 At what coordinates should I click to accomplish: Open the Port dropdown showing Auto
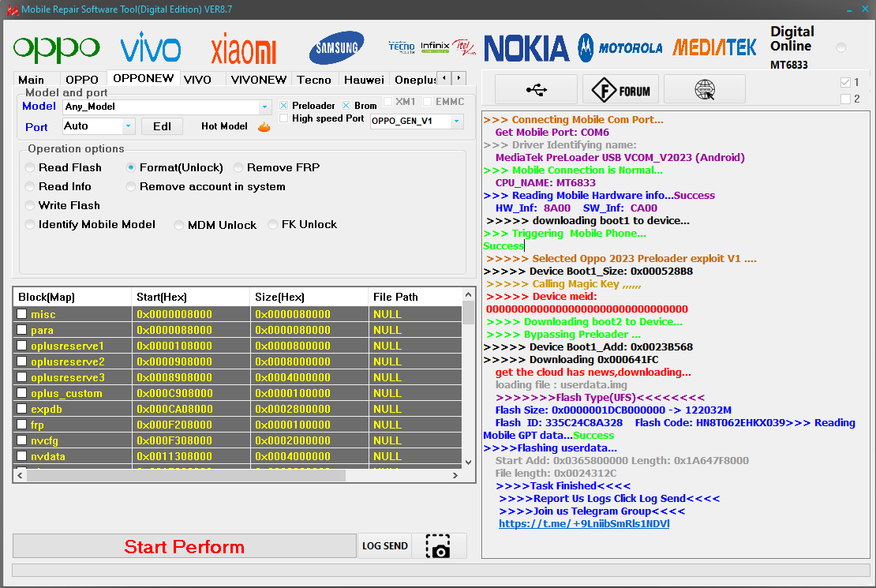coord(129,126)
